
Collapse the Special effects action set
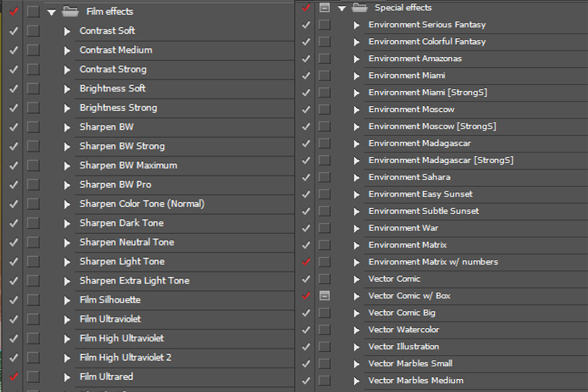pyautogui.click(x=342, y=8)
